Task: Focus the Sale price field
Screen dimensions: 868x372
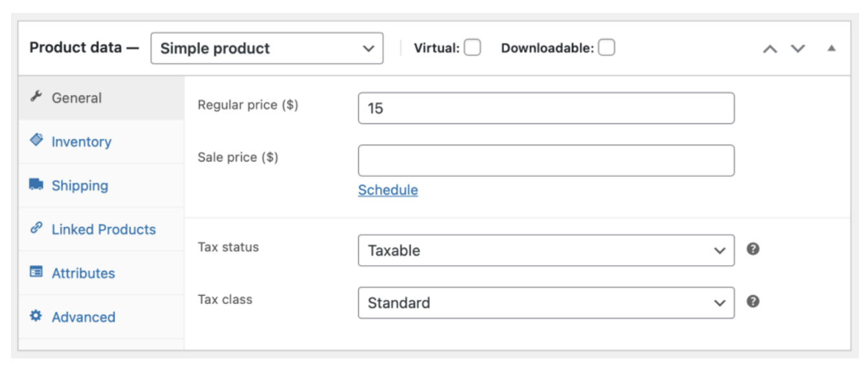Action: pos(546,161)
